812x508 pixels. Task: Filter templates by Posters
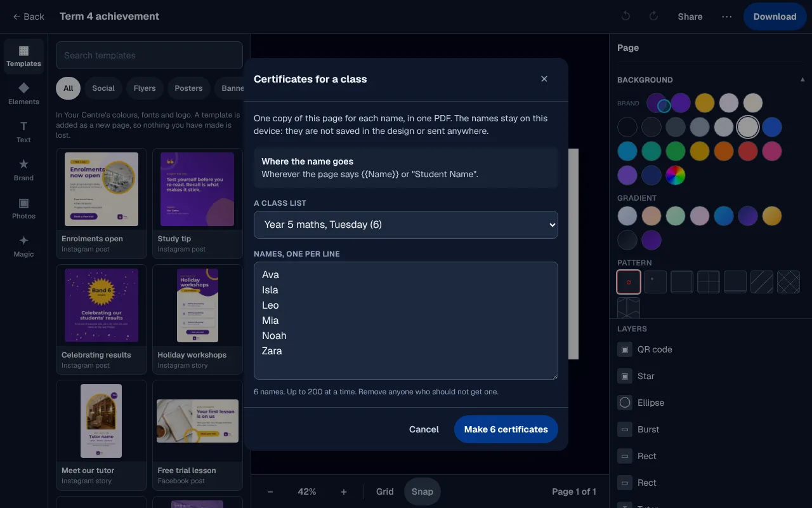[188, 88]
